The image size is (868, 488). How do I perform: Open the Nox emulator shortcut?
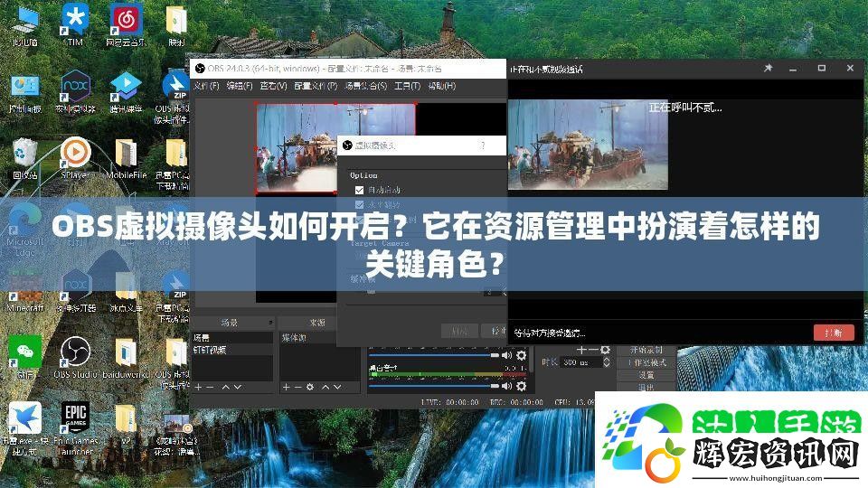click(75, 91)
